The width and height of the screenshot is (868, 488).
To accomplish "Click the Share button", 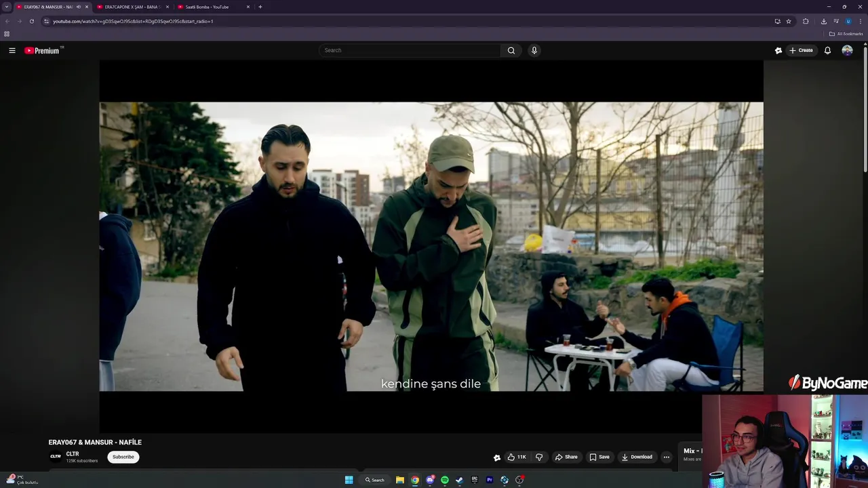I will click(x=566, y=457).
